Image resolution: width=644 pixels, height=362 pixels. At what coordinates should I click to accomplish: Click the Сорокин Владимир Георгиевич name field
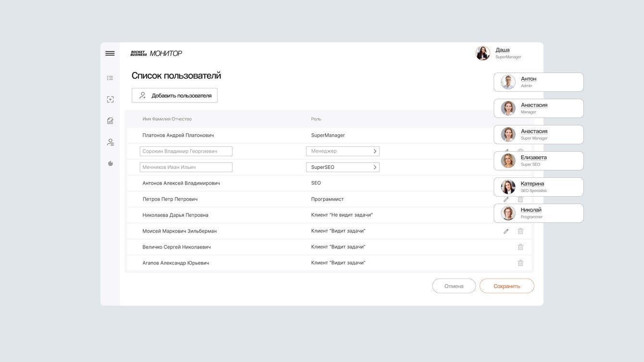(186, 151)
